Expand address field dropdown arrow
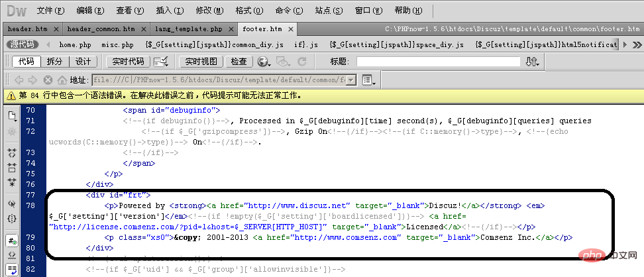 click(350, 80)
